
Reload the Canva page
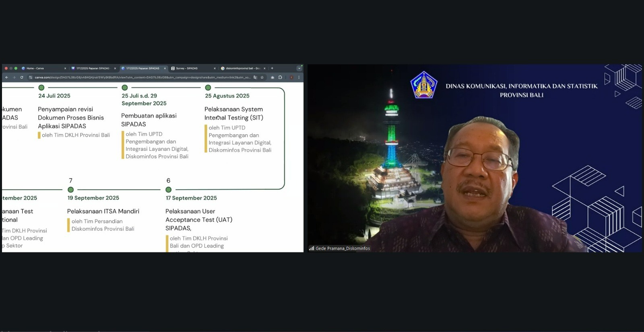22,78
